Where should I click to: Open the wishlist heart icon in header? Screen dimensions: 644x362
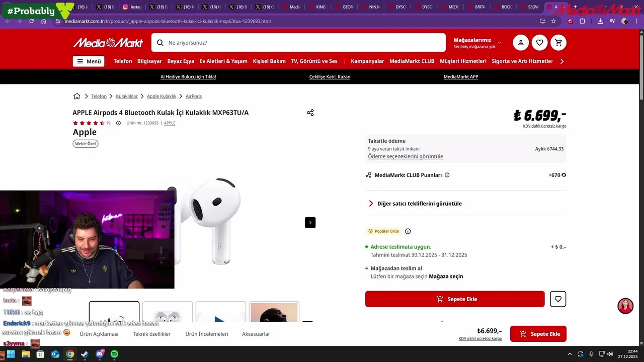tap(539, 43)
